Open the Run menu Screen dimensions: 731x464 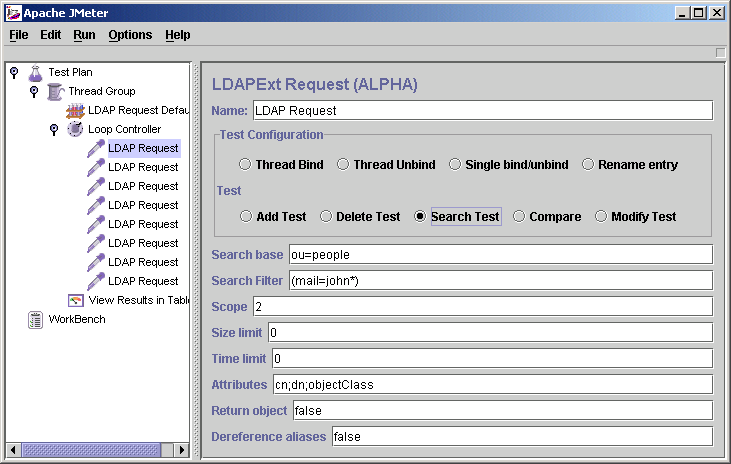[x=84, y=35]
